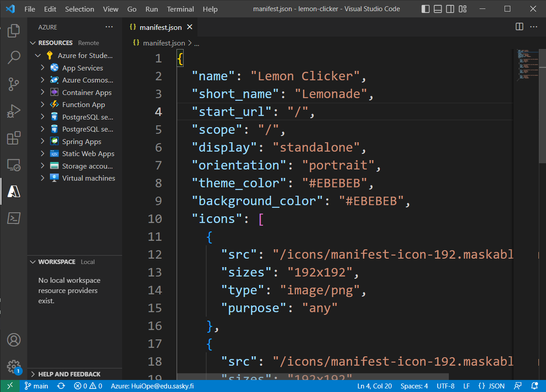Image resolution: width=546 pixels, height=392 pixels.
Task: Click the Split Editor Right icon
Action: [519, 27]
